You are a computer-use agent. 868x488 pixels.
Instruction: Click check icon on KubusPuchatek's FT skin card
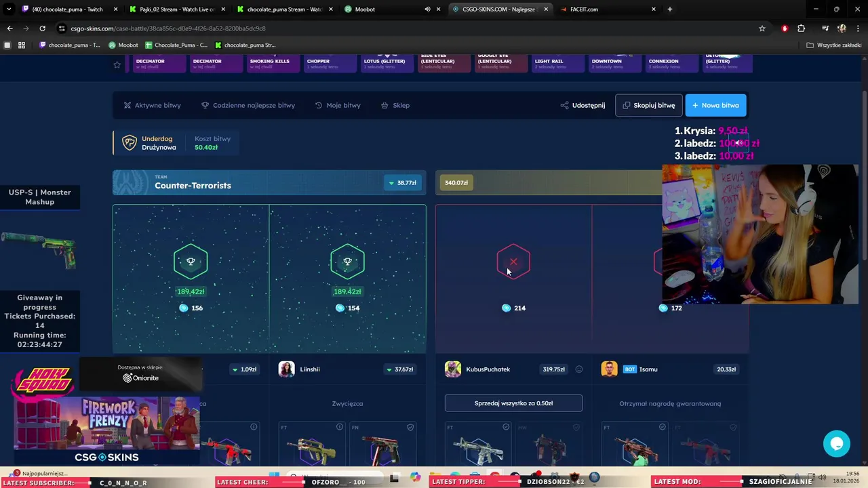tap(506, 427)
